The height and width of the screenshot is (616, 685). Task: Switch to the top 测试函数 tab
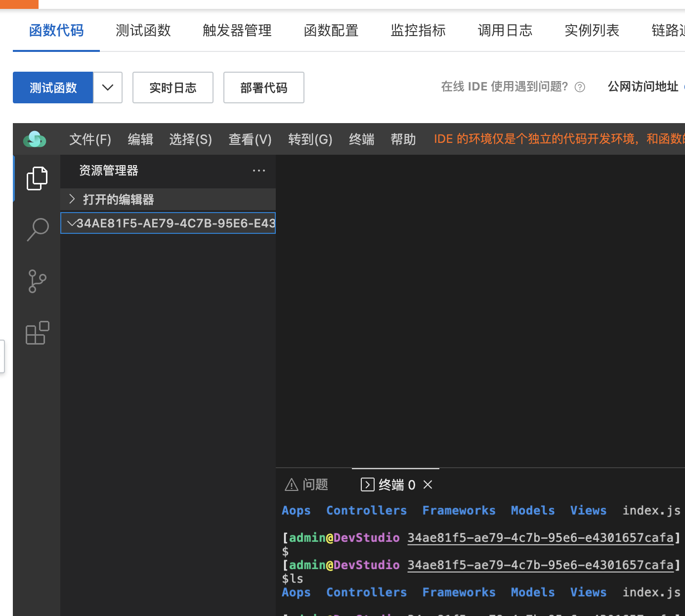143,31
